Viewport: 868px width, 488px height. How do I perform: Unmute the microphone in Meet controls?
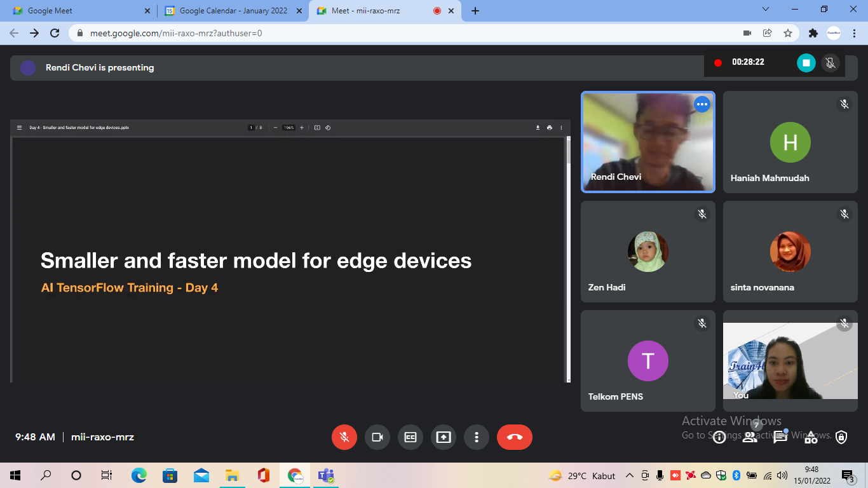coord(344,437)
